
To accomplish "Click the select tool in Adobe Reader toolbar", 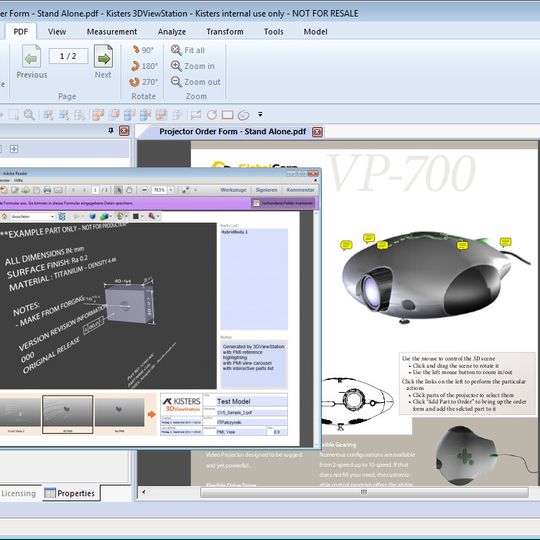I will coord(118,190).
